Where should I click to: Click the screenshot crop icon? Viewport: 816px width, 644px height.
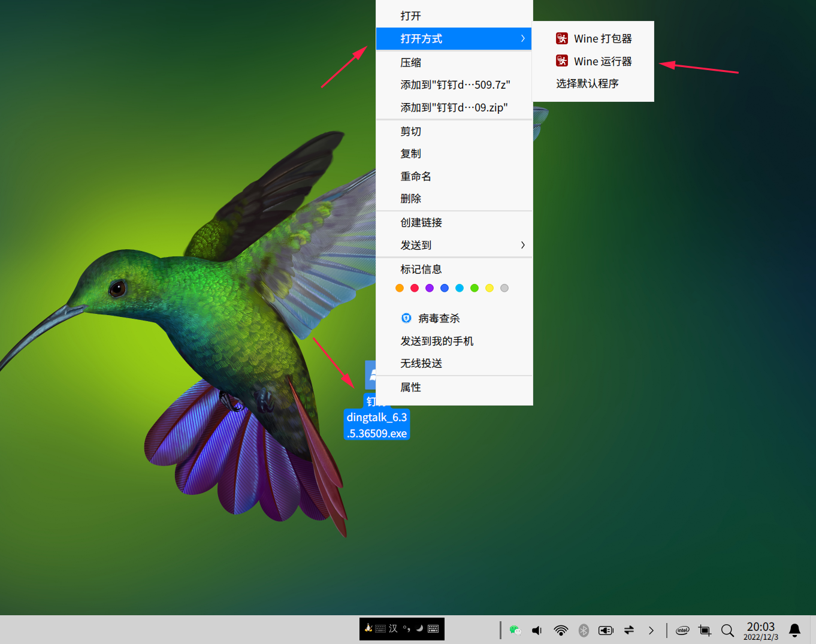point(705,630)
